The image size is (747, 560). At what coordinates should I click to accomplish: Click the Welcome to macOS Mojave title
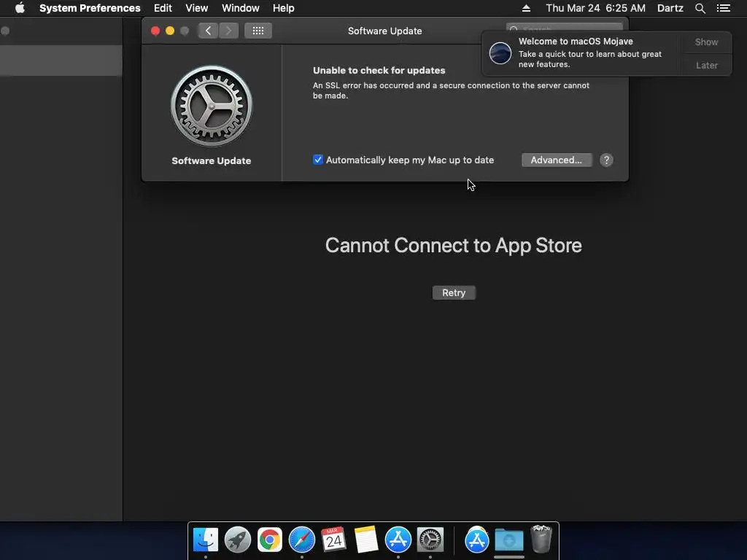click(x=576, y=42)
